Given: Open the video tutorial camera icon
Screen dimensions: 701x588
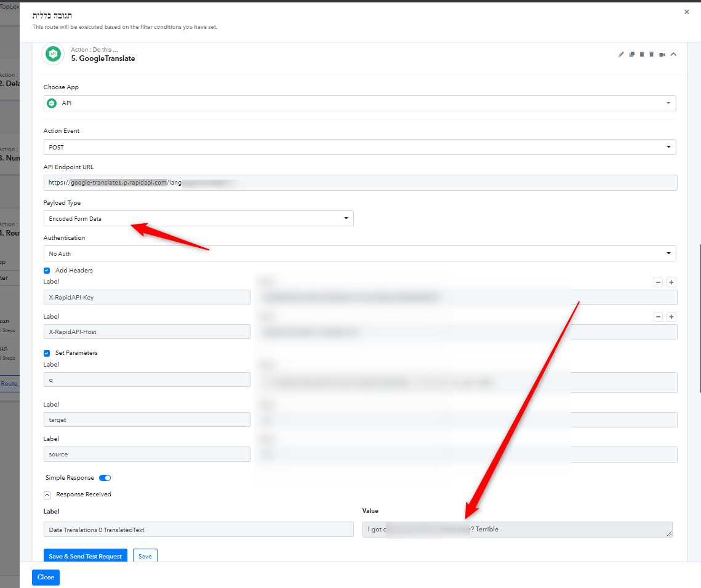Looking at the screenshot, I should 662,54.
